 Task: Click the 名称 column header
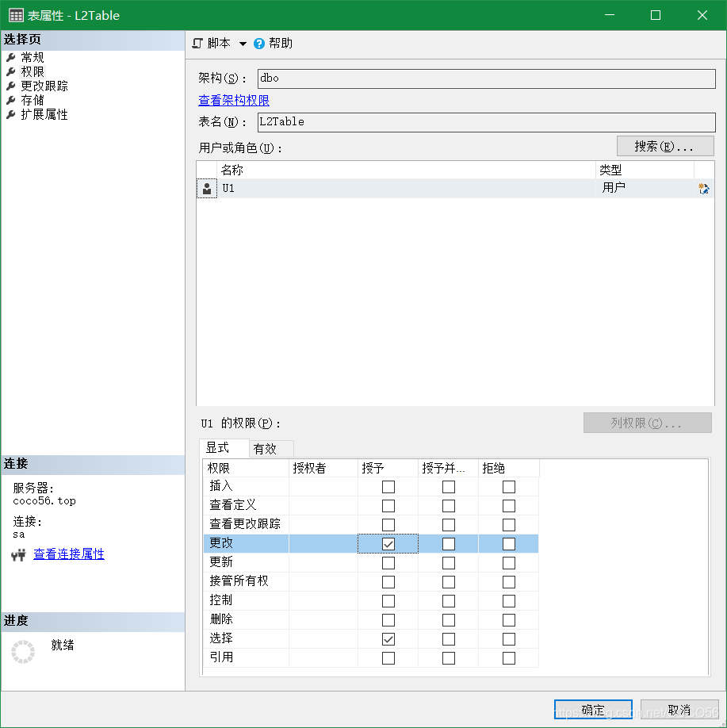(x=406, y=170)
